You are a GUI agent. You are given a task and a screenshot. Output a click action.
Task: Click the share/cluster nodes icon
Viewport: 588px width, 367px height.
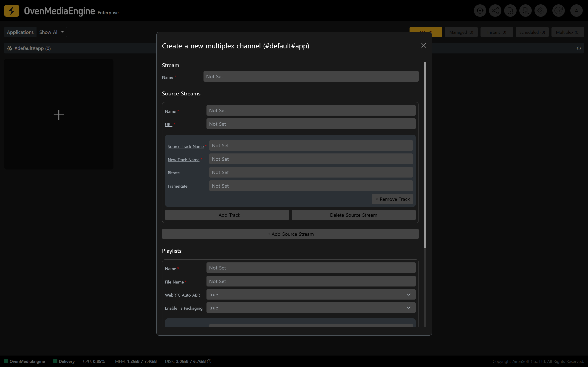tap(495, 11)
